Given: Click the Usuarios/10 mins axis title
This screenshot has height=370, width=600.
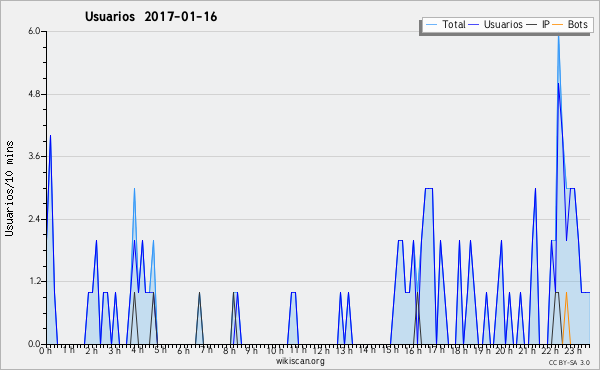Looking at the screenshot, I should (9, 188).
